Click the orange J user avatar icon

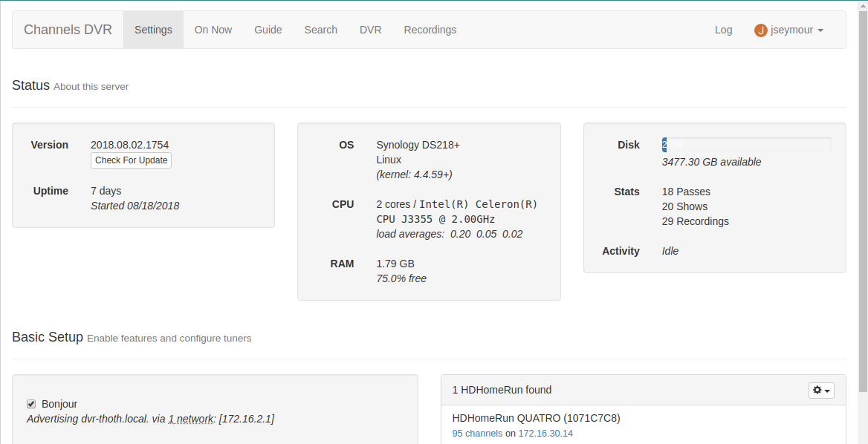point(760,30)
